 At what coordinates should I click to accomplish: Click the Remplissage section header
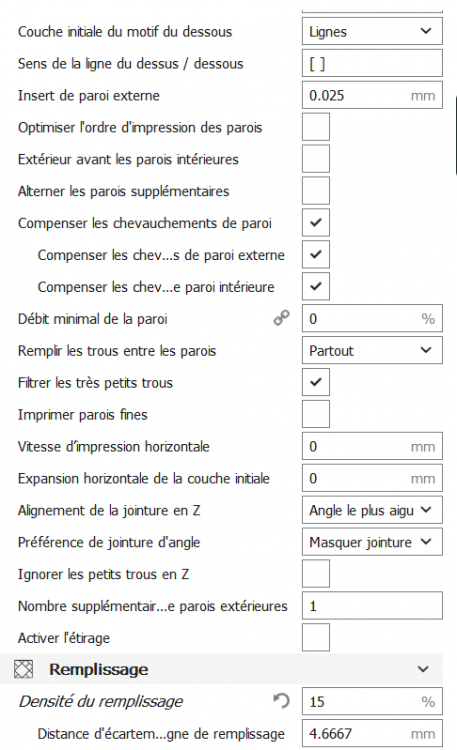[x=222, y=669]
